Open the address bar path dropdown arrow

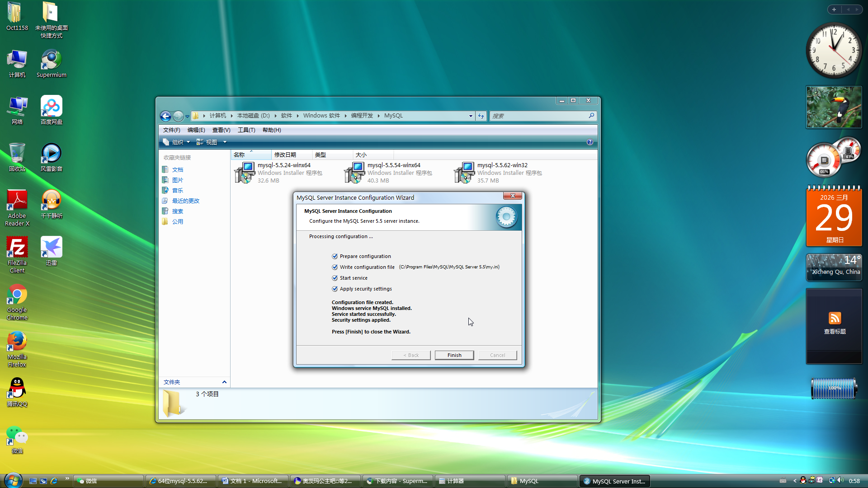point(471,116)
